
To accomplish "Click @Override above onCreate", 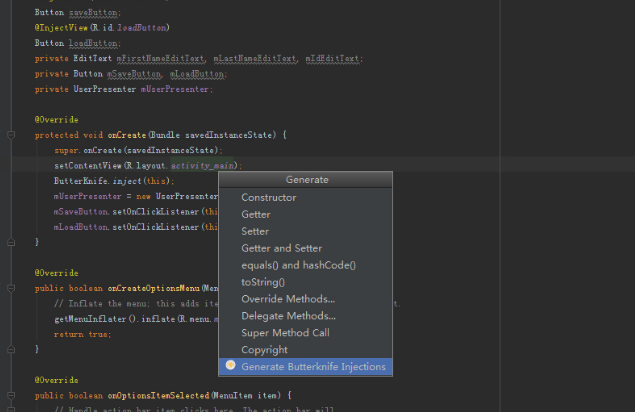I will [56, 120].
